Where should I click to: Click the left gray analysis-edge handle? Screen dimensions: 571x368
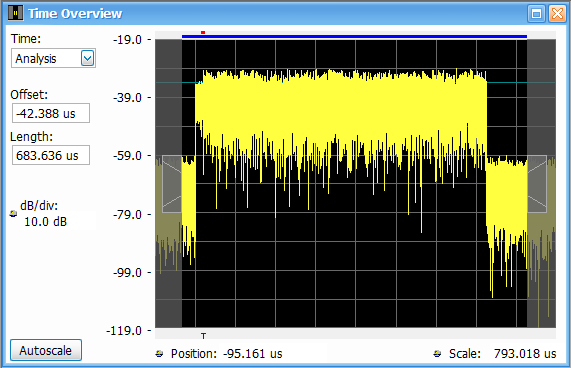(x=172, y=184)
